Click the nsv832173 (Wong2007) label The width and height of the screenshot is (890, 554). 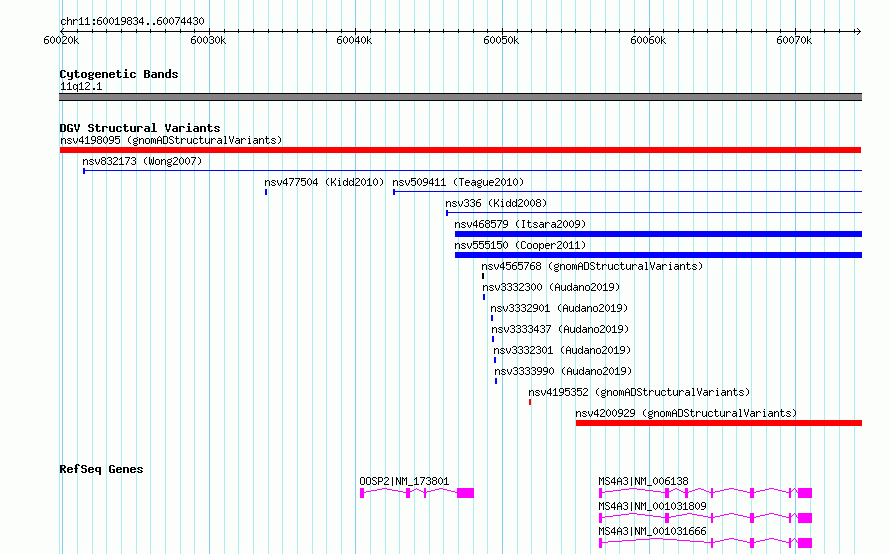pyautogui.click(x=142, y=161)
